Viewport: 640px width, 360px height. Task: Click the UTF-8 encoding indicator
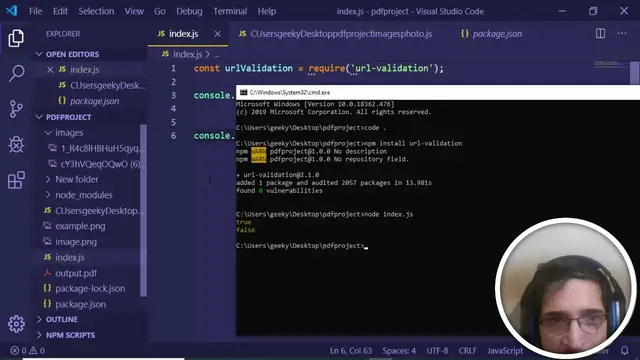pyautogui.click(x=437, y=351)
